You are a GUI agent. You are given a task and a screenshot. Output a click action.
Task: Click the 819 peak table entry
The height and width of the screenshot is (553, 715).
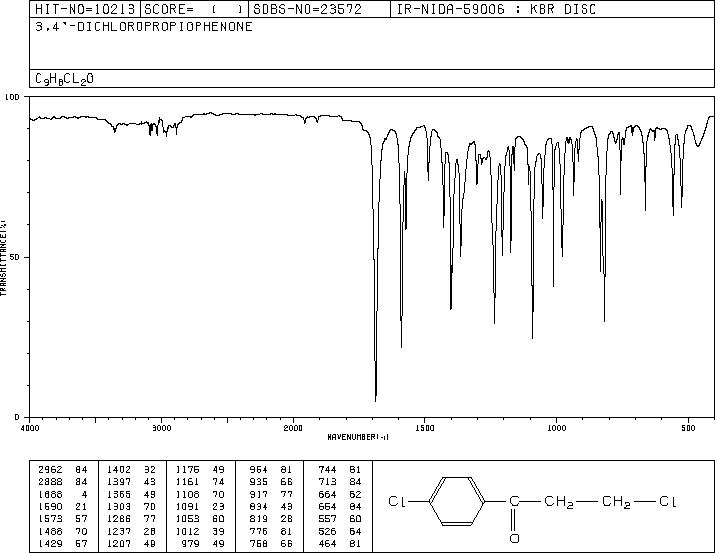click(x=271, y=519)
